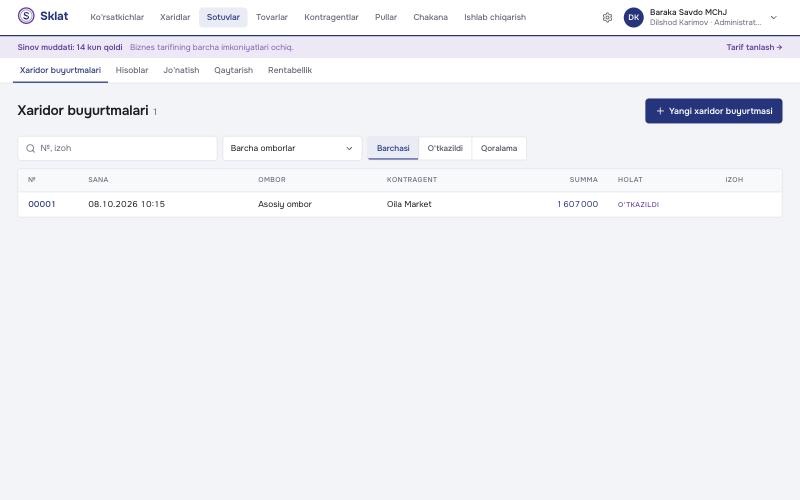Filter orders by Barchasi status
The height and width of the screenshot is (500, 800).
tap(393, 148)
